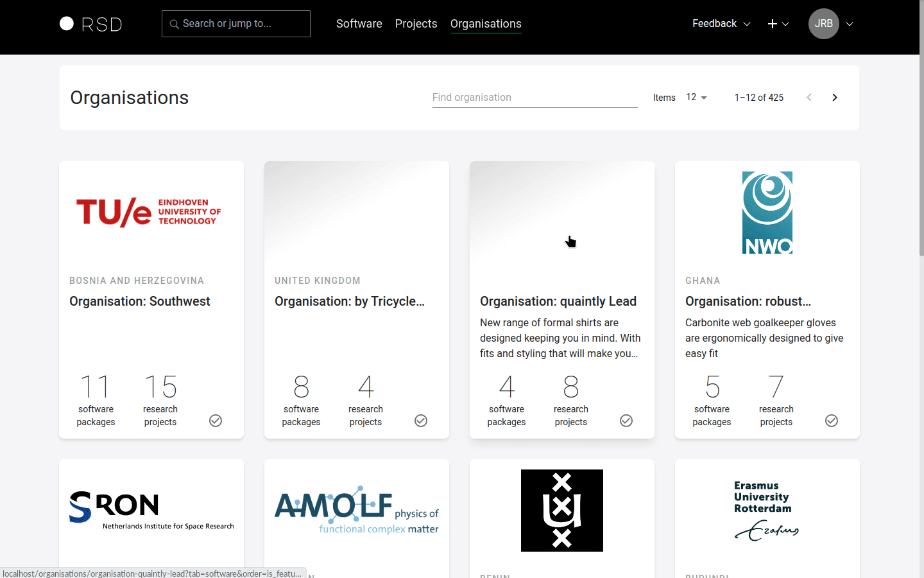Image resolution: width=924 pixels, height=578 pixels.
Task: Open the Software menu item
Action: tap(359, 24)
